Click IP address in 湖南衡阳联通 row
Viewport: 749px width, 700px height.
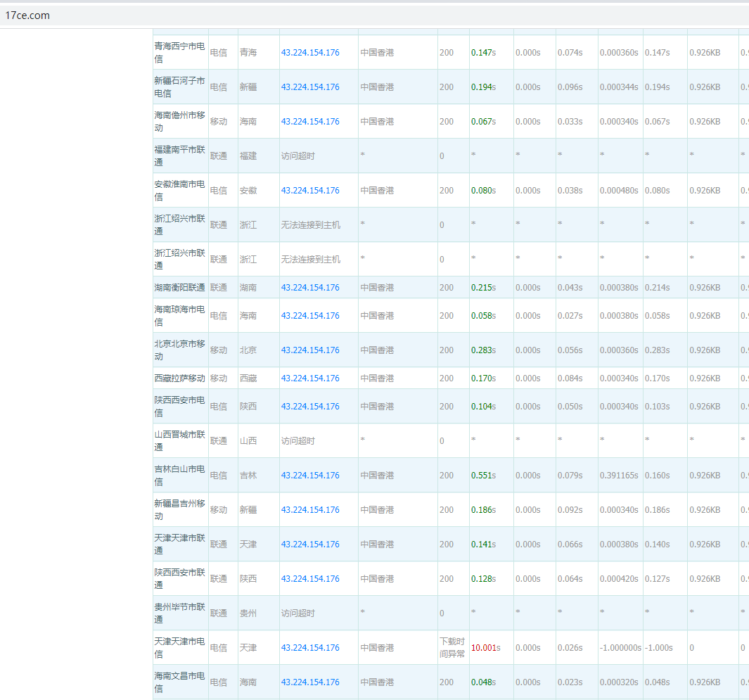point(310,288)
